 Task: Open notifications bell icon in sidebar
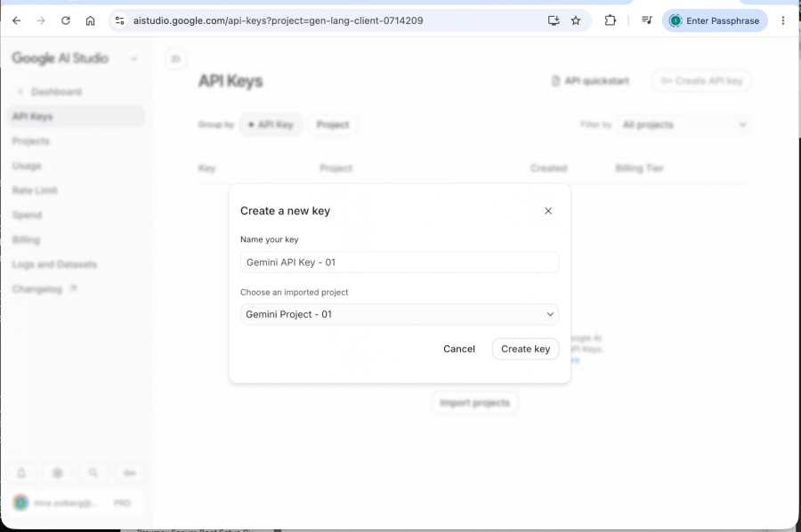[x=21, y=472]
